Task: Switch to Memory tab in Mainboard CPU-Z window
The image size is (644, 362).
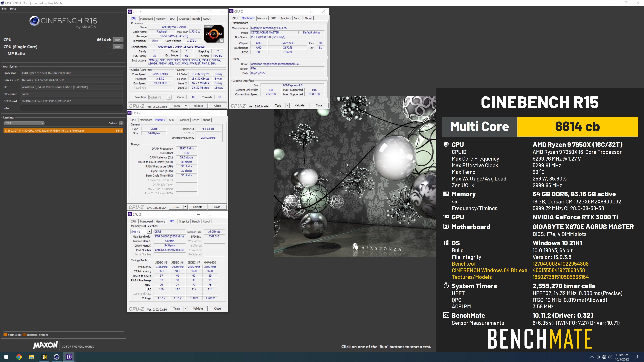Action: pyautogui.click(x=262, y=18)
